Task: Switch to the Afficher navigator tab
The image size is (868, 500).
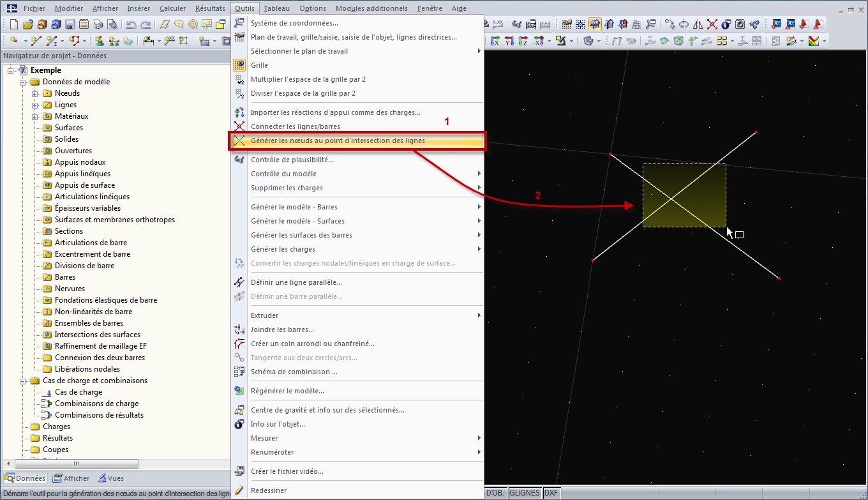Action: 71,478
